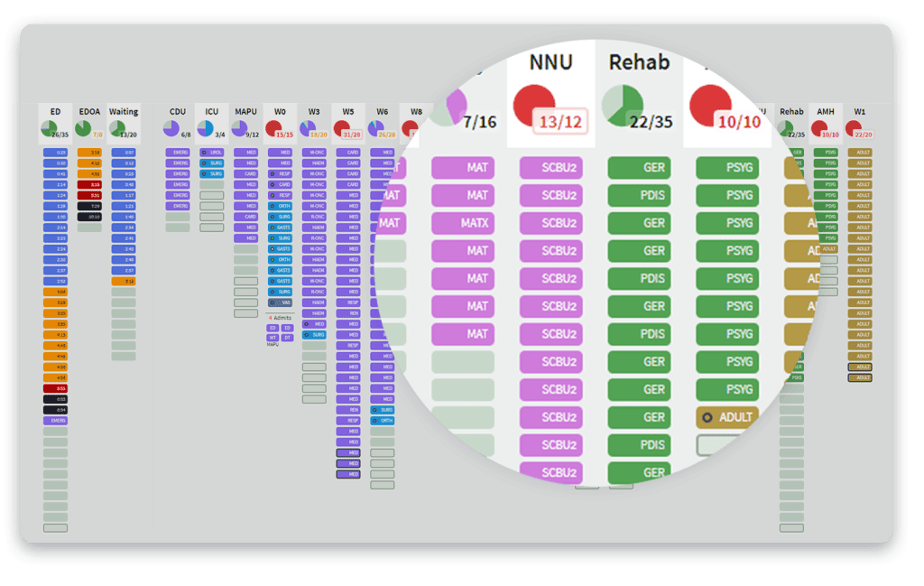Viewport: 924px width, 586px height.
Task: Click the W0 red occupancy pie chart
Action: click(x=274, y=129)
